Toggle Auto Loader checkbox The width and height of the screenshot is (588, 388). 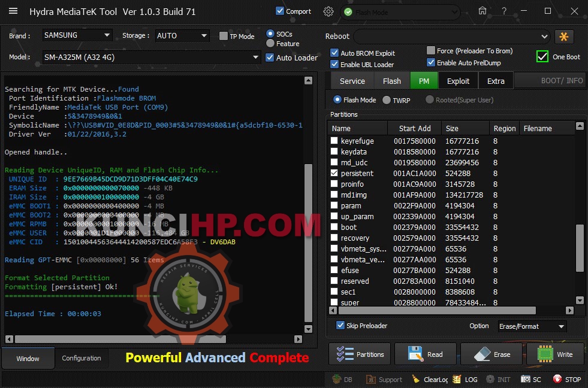click(270, 57)
